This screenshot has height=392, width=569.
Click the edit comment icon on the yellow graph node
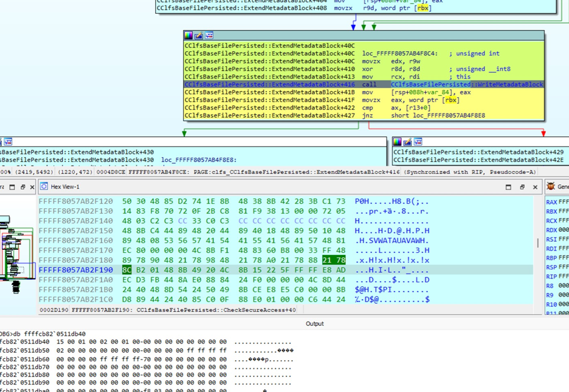tap(199, 35)
